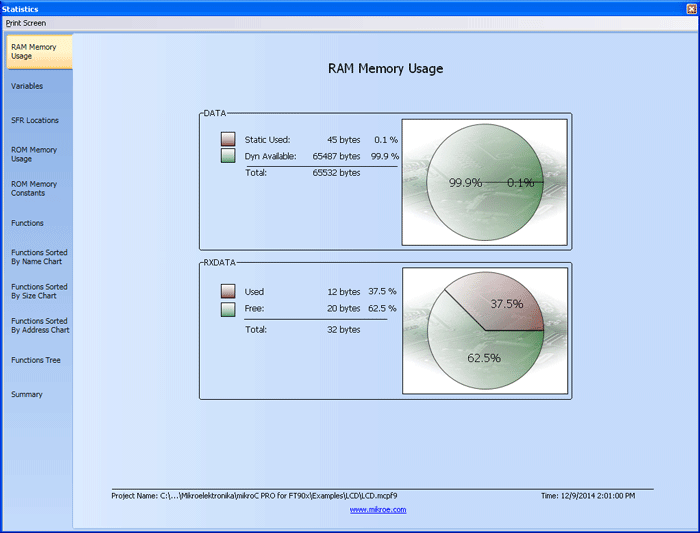Viewport: 700px width, 533px height.
Task: Click the DATA group label
Action: [215, 113]
